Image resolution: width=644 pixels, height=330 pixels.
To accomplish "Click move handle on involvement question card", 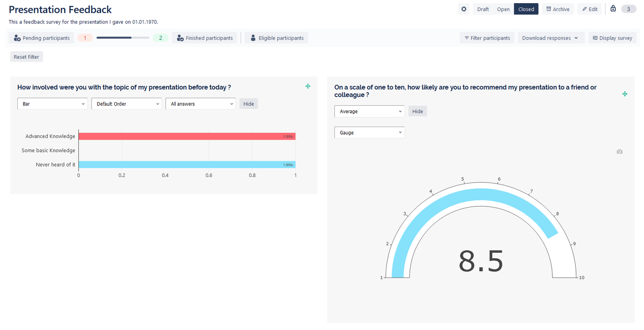I will click(308, 86).
